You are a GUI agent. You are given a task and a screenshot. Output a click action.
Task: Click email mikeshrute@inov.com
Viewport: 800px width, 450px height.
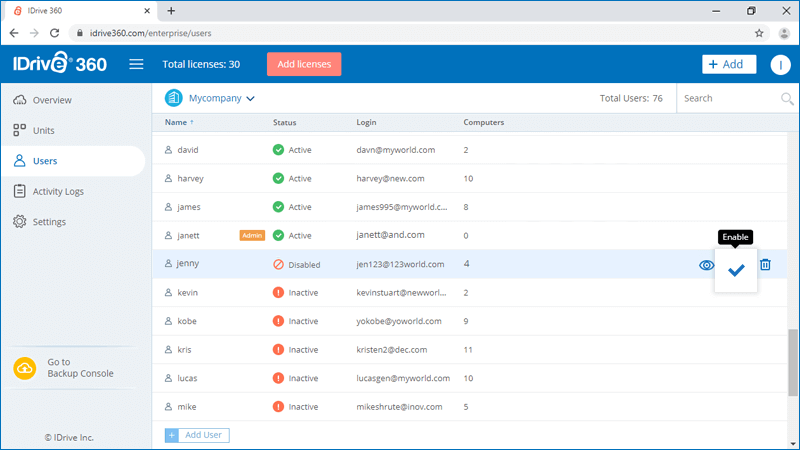(x=399, y=407)
